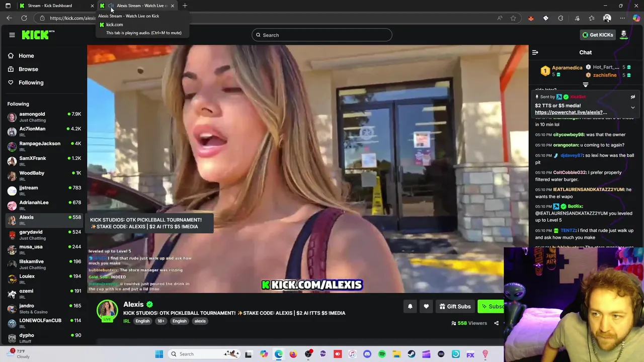Open Discord from the taskbar
Image resolution: width=644 pixels, height=362 pixels.
pyautogui.click(x=367, y=354)
